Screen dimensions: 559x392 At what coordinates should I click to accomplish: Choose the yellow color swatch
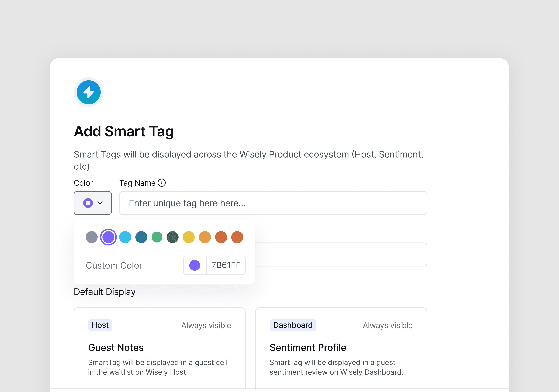click(189, 237)
